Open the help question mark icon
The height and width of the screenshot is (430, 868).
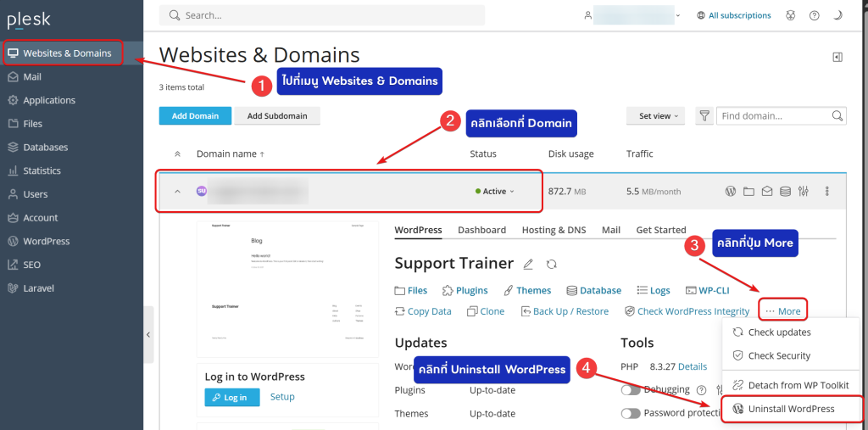(815, 15)
